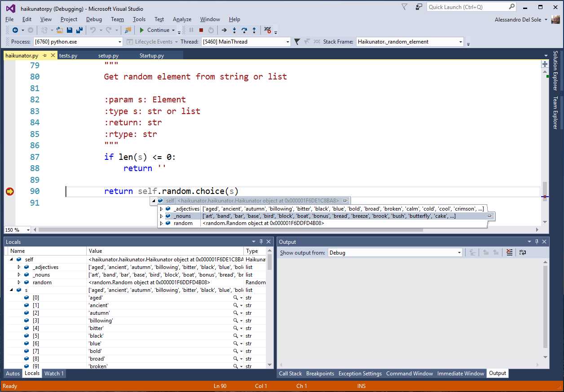Collapse the self variable in Locals
Image resolution: width=564 pixels, height=392 pixels.
pos(11,259)
